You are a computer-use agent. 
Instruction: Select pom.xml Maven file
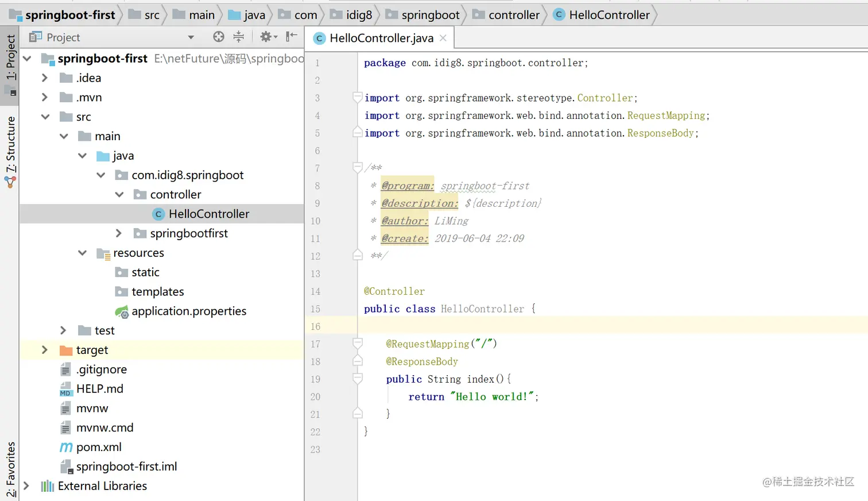click(x=91, y=448)
